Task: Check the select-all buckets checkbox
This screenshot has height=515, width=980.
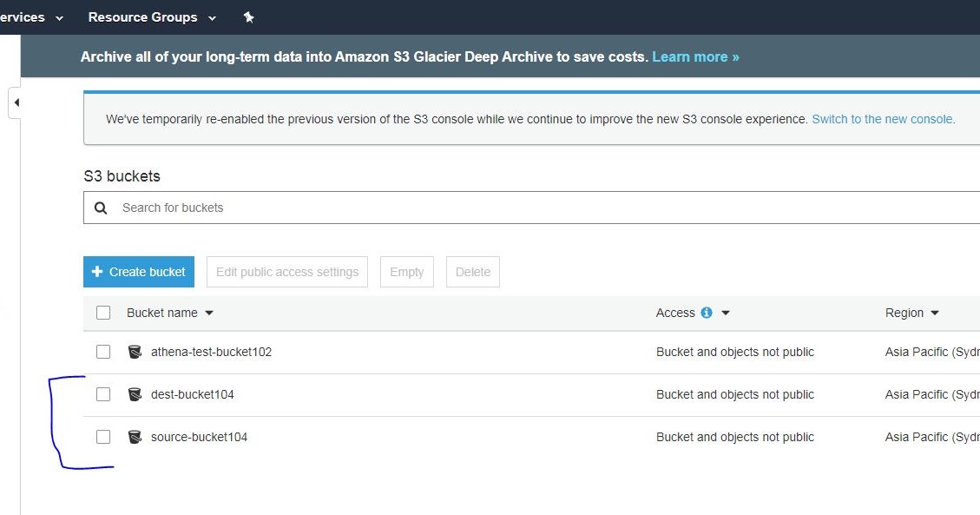Action: pos(103,312)
